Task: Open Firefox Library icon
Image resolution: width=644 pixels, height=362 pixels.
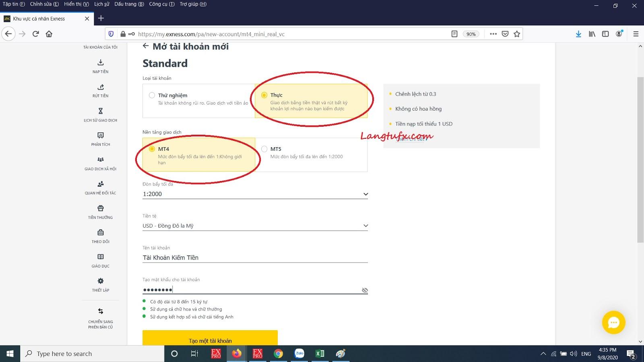Action: pos(592,34)
